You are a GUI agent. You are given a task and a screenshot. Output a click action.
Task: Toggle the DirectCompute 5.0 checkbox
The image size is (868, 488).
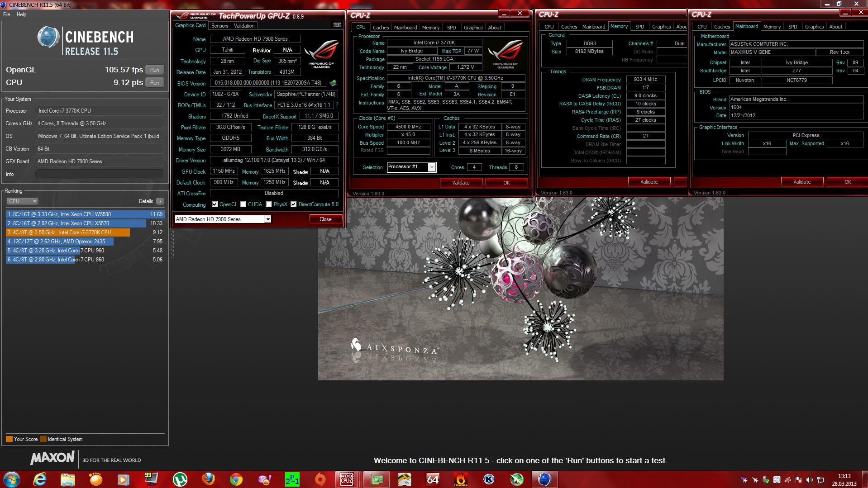[x=294, y=204]
